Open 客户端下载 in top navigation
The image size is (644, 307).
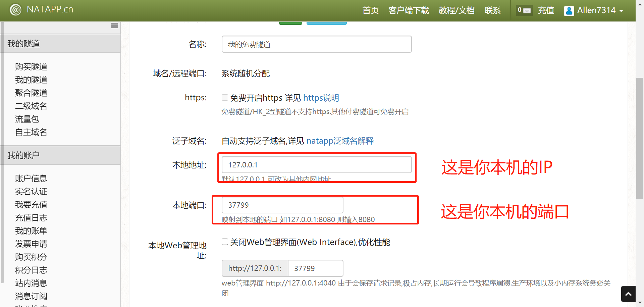click(x=409, y=10)
